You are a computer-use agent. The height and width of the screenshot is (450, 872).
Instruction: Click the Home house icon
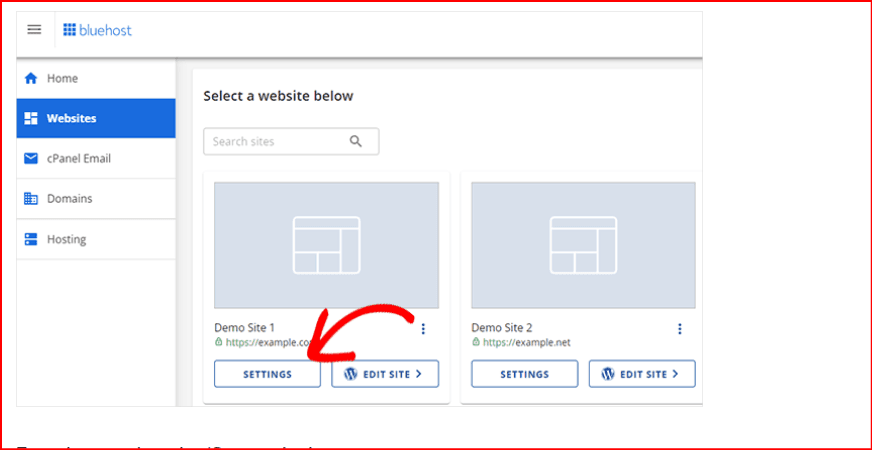[x=30, y=78]
